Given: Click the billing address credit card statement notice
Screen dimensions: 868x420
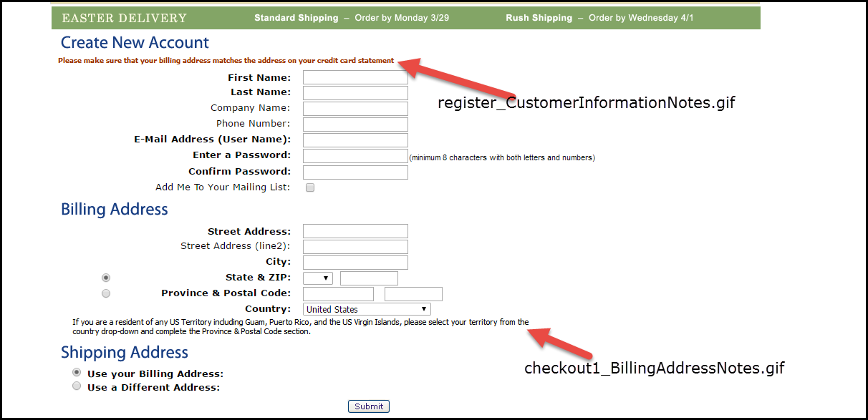Looking at the screenshot, I should pyautogui.click(x=226, y=61).
